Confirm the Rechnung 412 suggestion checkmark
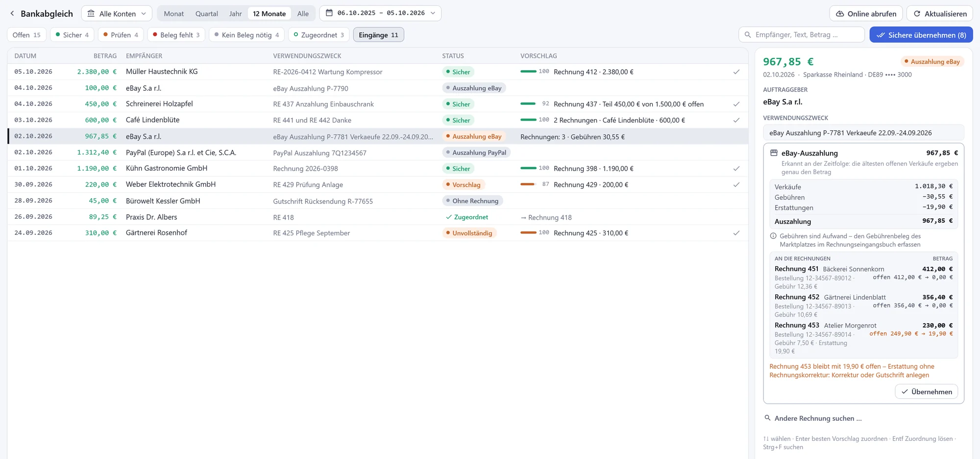This screenshot has width=980, height=459. (736, 72)
